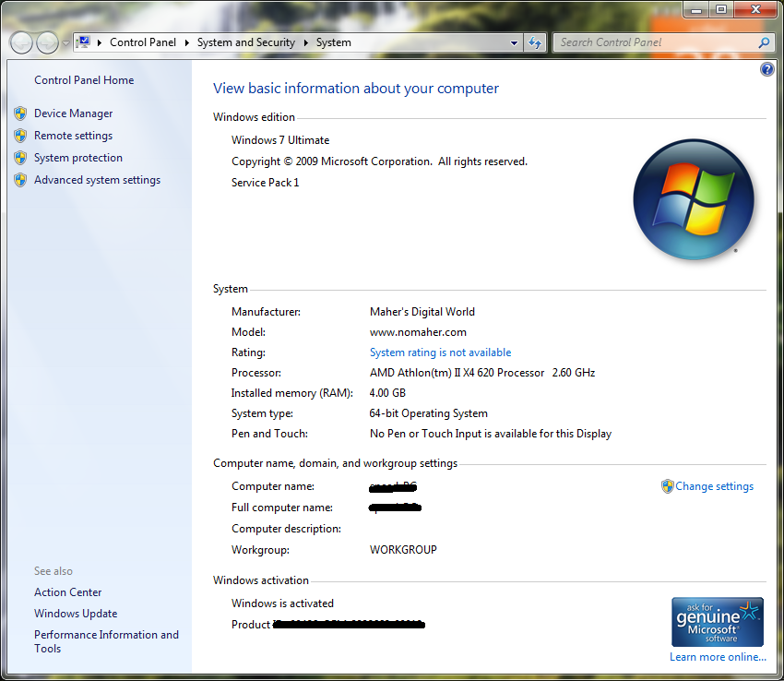
Task: Click the Back navigation arrow button
Action: click(x=21, y=43)
